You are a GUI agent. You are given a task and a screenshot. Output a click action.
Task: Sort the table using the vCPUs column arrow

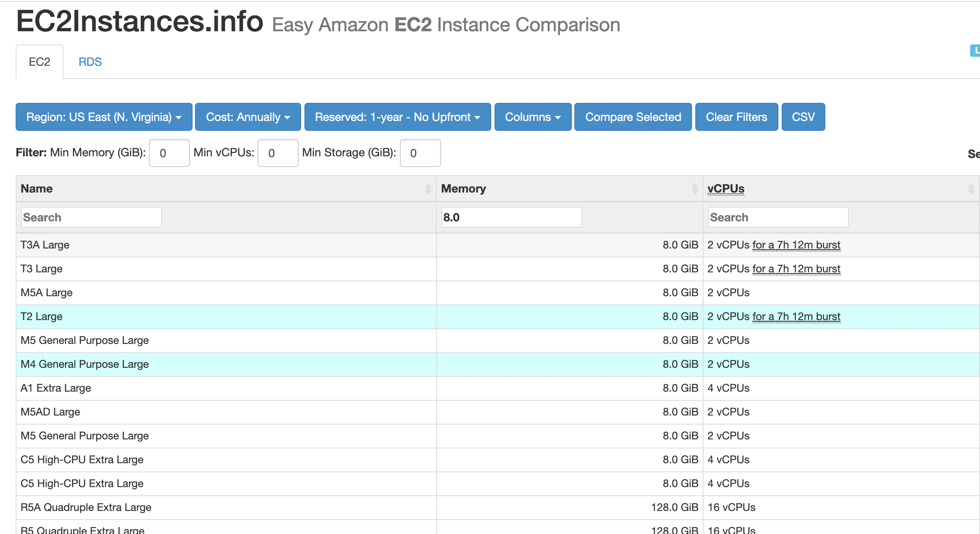[971, 189]
